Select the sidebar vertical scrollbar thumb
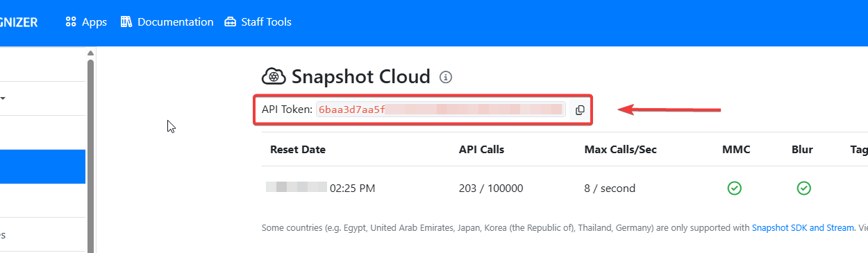This screenshot has height=253, width=868. tap(90, 155)
